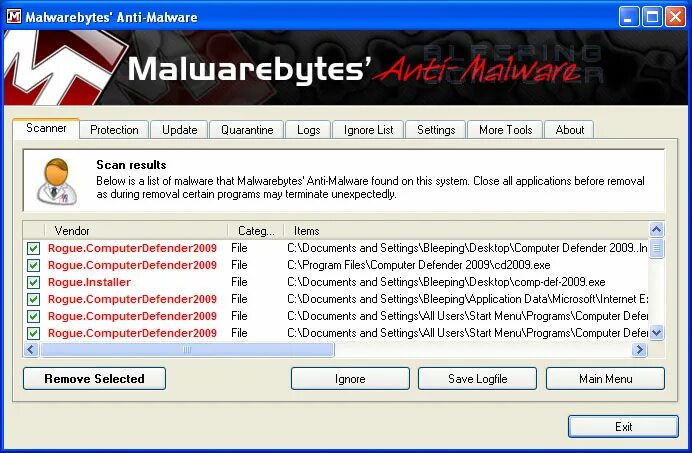This screenshot has width=692, height=453.
Task: Select the comp-def-2009.exe file path
Action: pos(446,282)
